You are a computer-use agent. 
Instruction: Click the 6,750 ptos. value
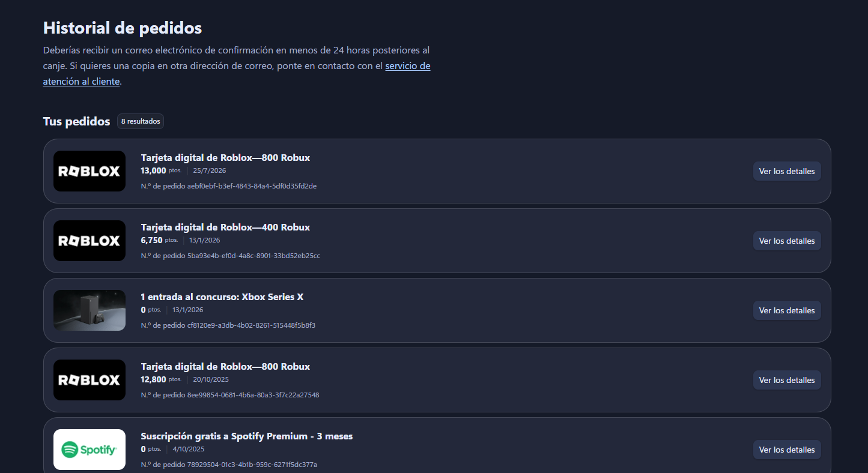(x=159, y=240)
